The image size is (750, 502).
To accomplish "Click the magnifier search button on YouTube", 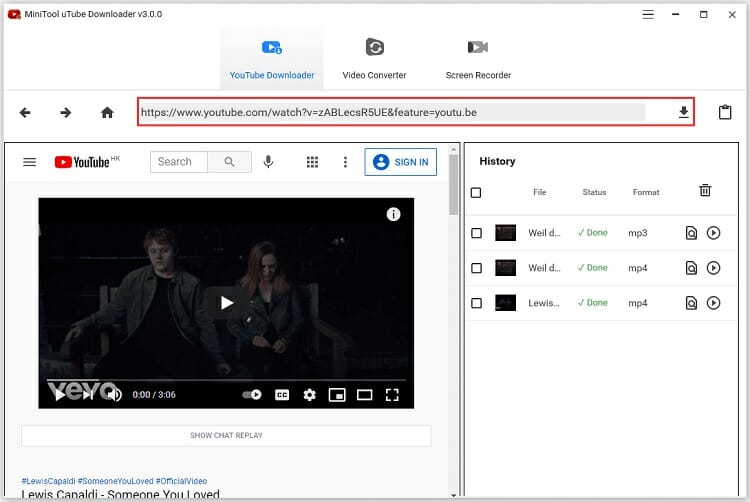I will point(230,162).
